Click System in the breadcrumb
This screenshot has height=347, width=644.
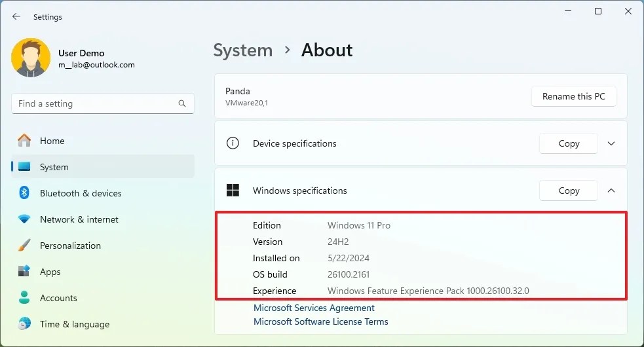[243, 50]
